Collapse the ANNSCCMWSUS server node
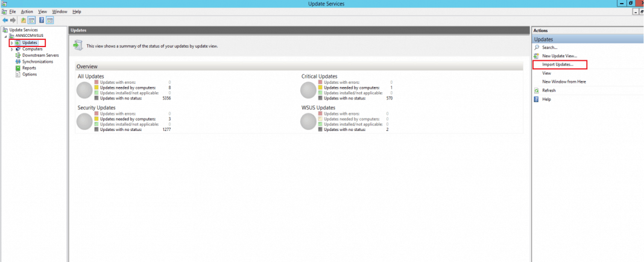The image size is (644, 262). 7,36
